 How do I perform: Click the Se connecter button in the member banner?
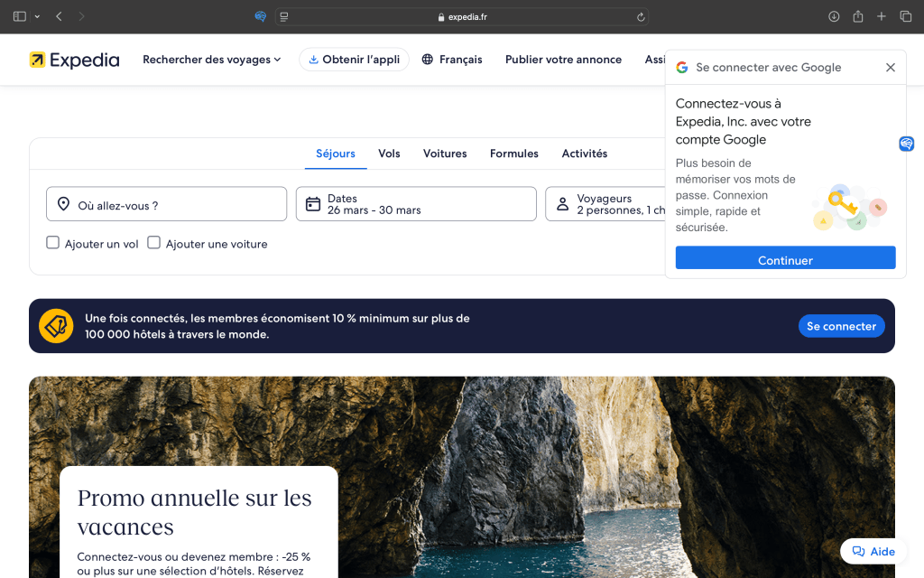pyautogui.click(x=841, y=326)
